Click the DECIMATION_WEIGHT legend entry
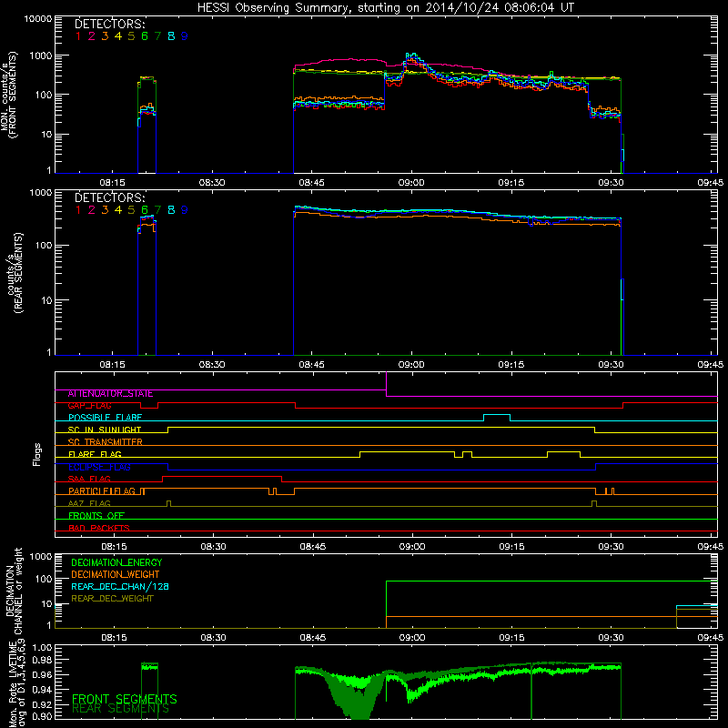The height and width of the screenshot is (728, 728). pyautogui.click(x=116, y=574)
